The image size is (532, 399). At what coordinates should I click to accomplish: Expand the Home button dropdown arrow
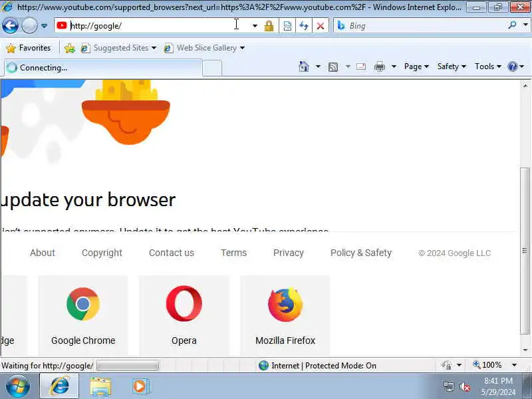pyautogui.click(x=318, y=66)
